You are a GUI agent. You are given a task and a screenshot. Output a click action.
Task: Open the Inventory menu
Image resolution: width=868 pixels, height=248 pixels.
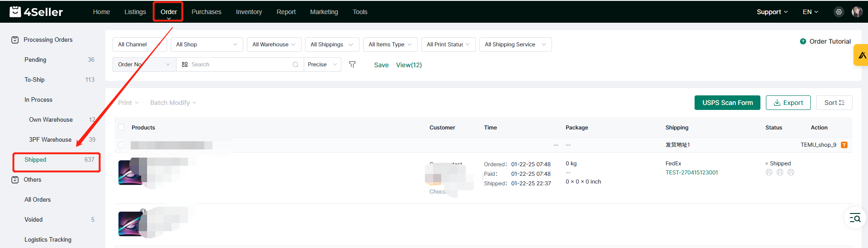[x=249, y=12]
